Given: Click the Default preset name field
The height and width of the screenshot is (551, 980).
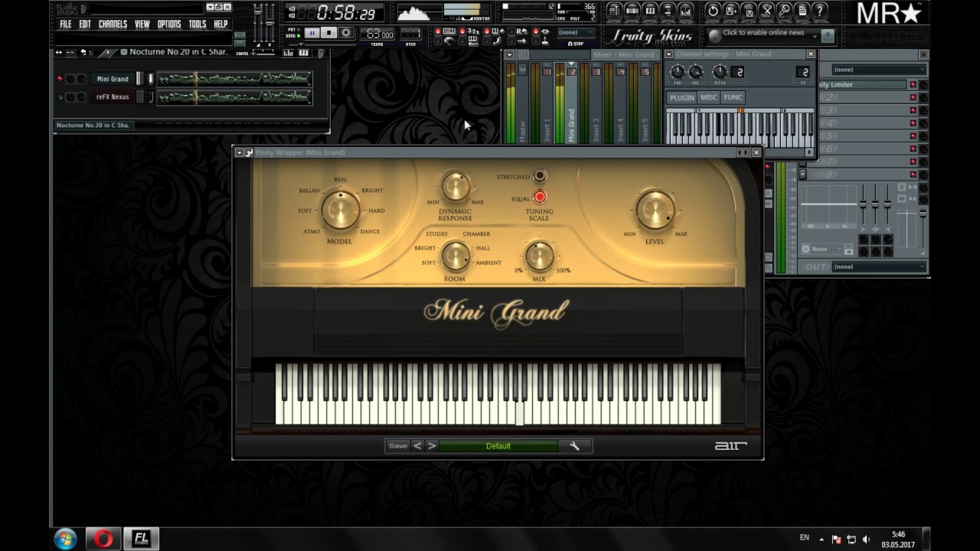Looking at the screenshot, I should tap(498, 445).
